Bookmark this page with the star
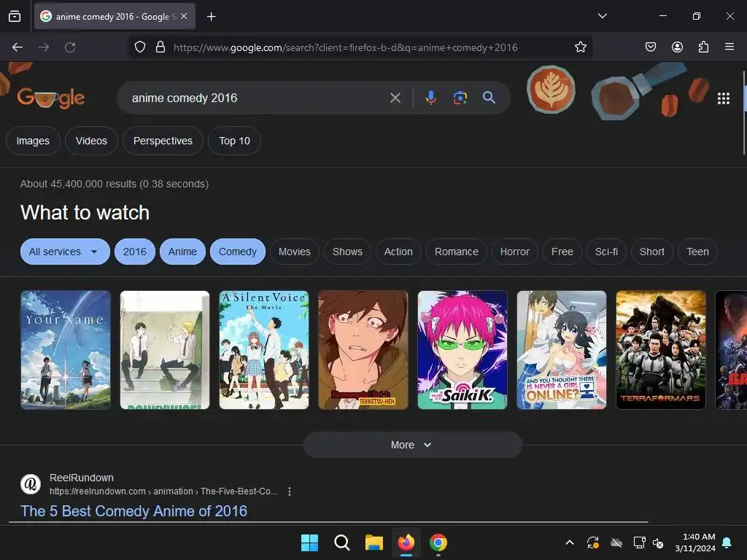 [580, 47]
